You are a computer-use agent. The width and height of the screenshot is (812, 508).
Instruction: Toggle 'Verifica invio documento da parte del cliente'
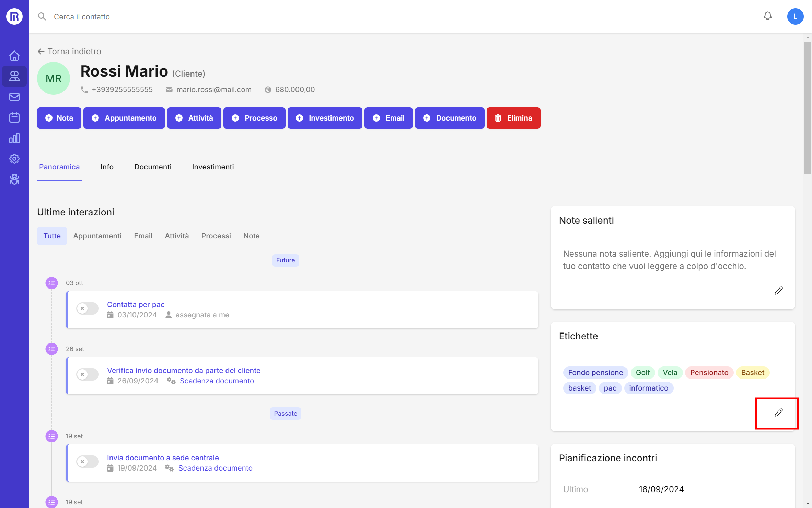(x=87, y=374)
